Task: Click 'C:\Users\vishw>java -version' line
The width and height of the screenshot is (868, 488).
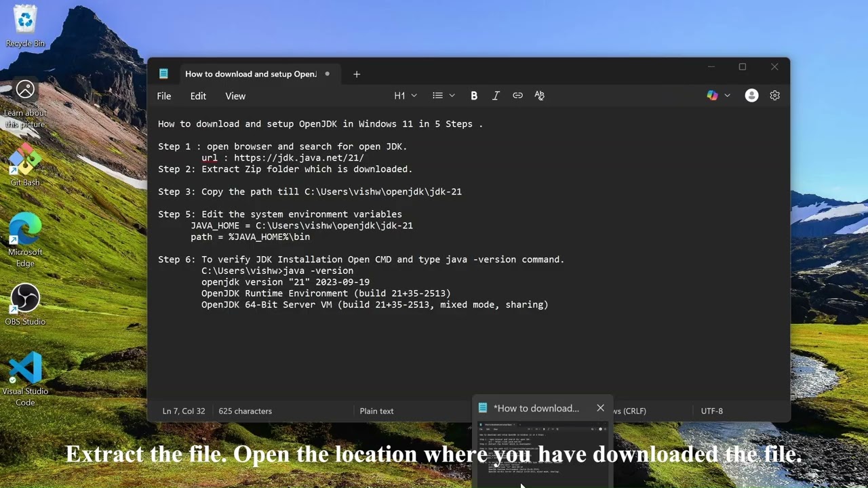Action: click(277, 270)
